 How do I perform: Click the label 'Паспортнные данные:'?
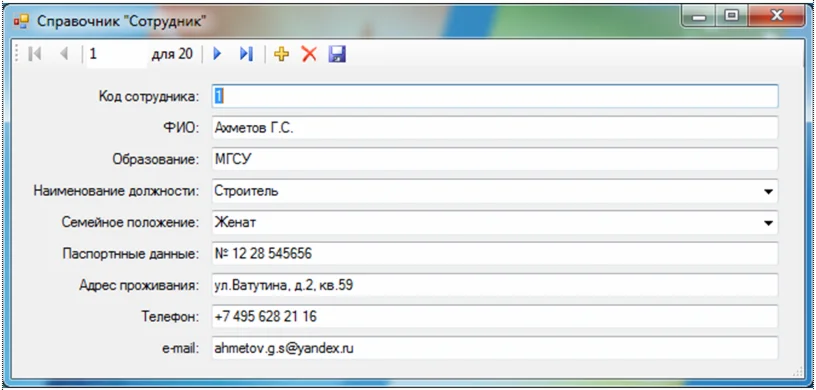tap(131, 254)
